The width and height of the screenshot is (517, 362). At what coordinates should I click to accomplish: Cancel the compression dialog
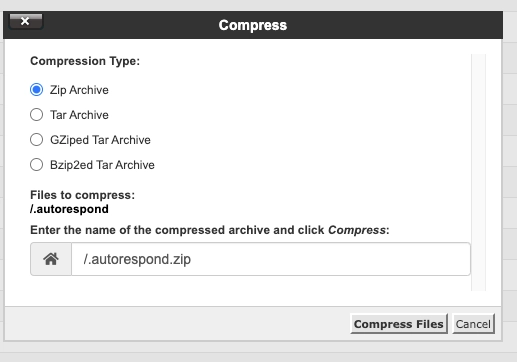tap(473, 324)
